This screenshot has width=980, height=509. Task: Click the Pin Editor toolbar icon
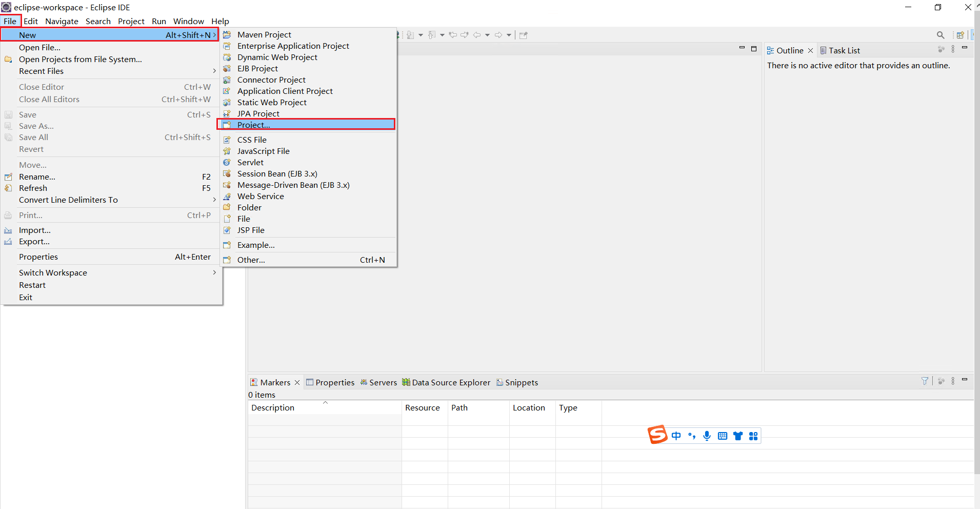click(x=523, y=35)
